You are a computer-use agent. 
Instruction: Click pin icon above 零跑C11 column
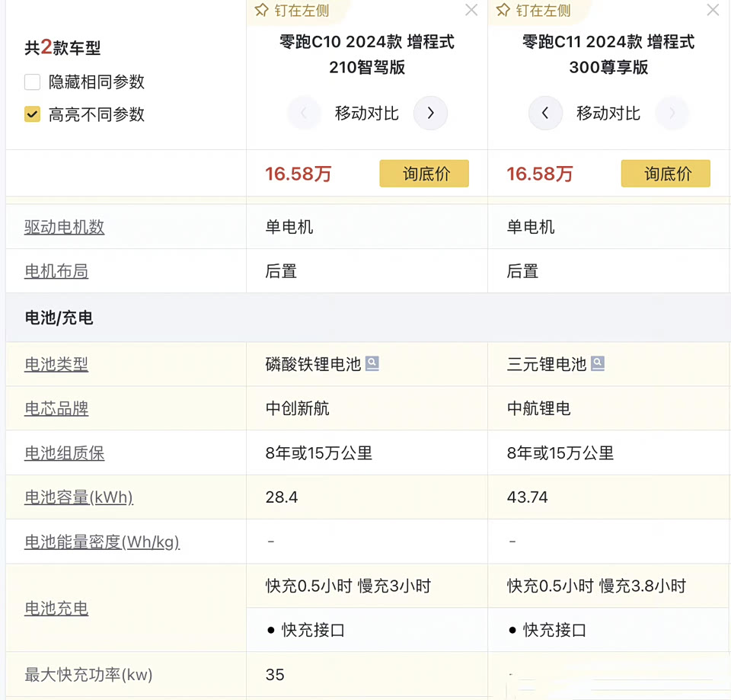[503, 11]
